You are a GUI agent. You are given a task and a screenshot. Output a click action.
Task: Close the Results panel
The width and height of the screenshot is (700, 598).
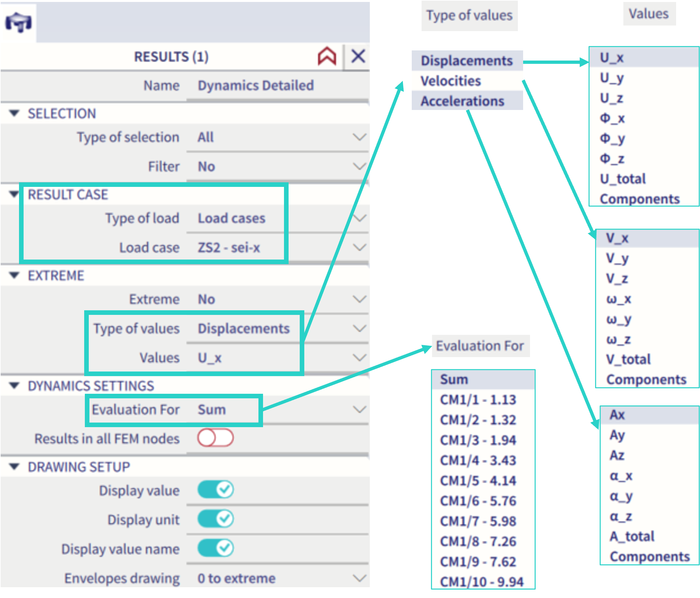(358, 56)
